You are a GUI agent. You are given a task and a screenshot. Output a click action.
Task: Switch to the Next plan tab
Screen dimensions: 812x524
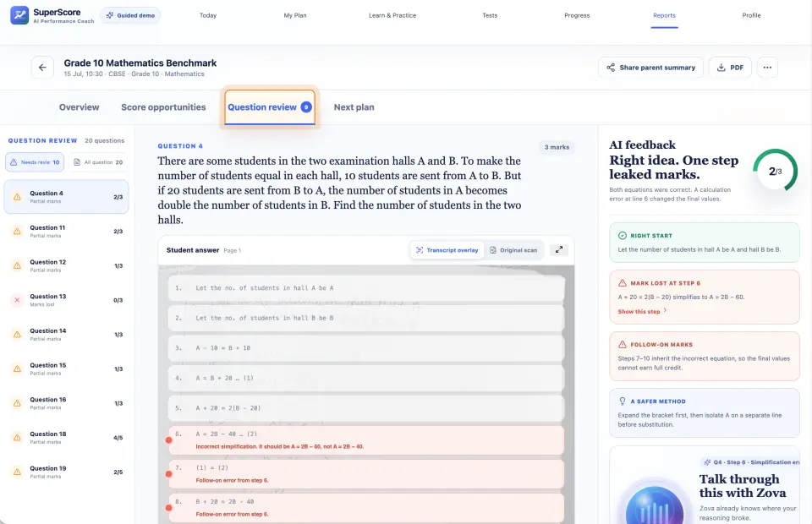pyautogui.click(x=354, y=107)
